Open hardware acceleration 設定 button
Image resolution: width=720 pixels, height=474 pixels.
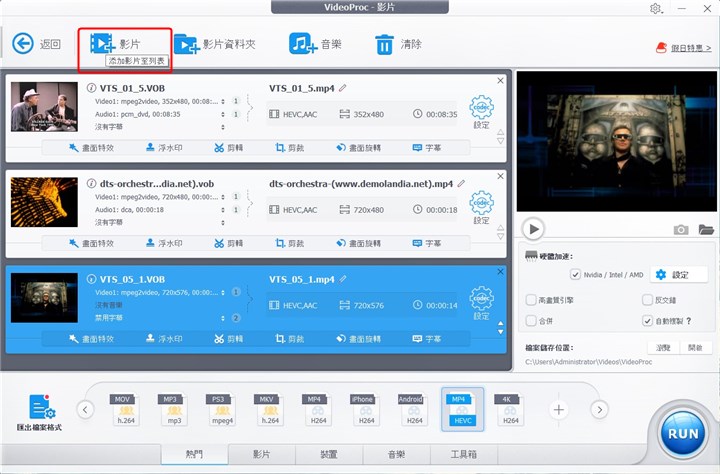tap(679, 275)
